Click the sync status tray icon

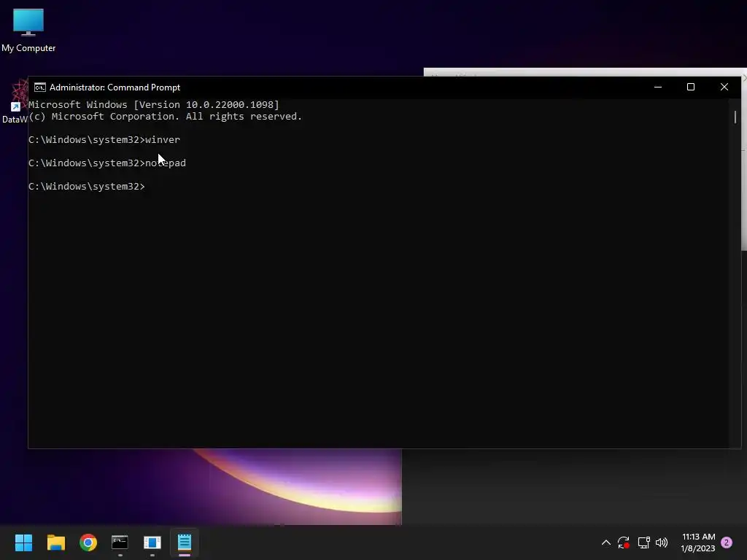point(624,542)
